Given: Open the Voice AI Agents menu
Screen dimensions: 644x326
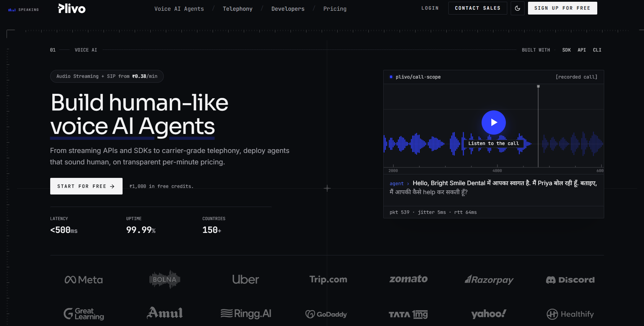Looking at the screenshot, I should coord(179,9).
